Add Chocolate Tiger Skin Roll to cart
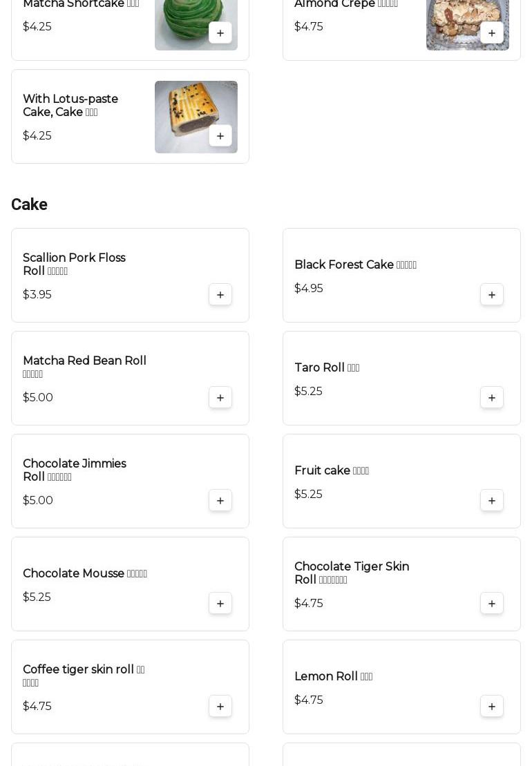532x766 pixels. click(x=492, y=604)
